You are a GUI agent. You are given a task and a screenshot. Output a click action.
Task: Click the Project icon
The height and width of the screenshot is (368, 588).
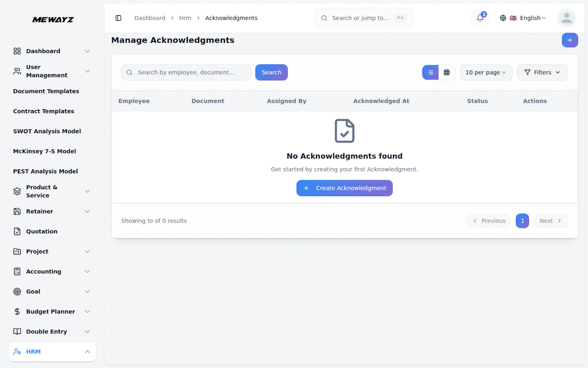17,251
